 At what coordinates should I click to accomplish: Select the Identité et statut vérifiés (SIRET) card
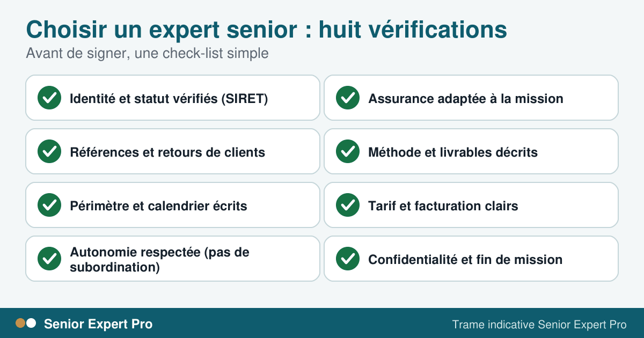173,98
